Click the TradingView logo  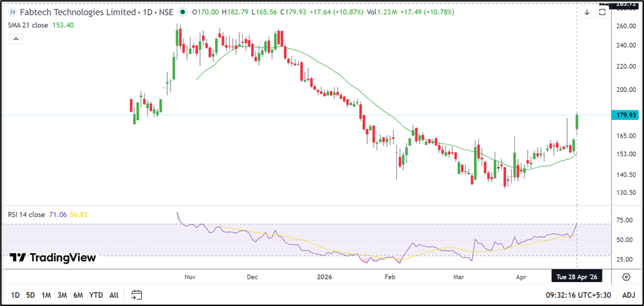pos(53,258)
